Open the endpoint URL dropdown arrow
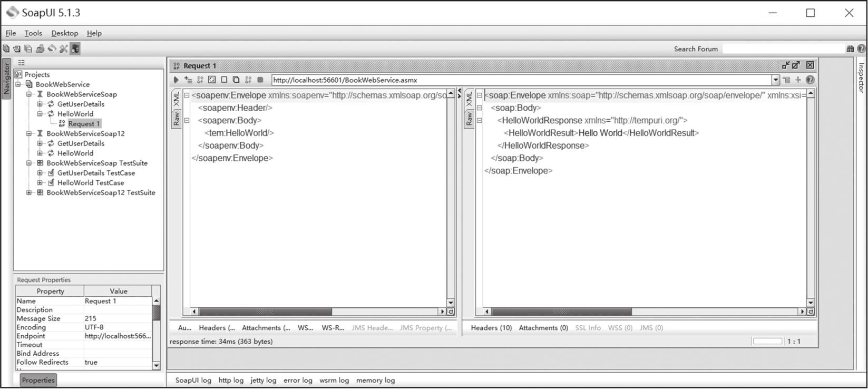 (x=776, y=80)
